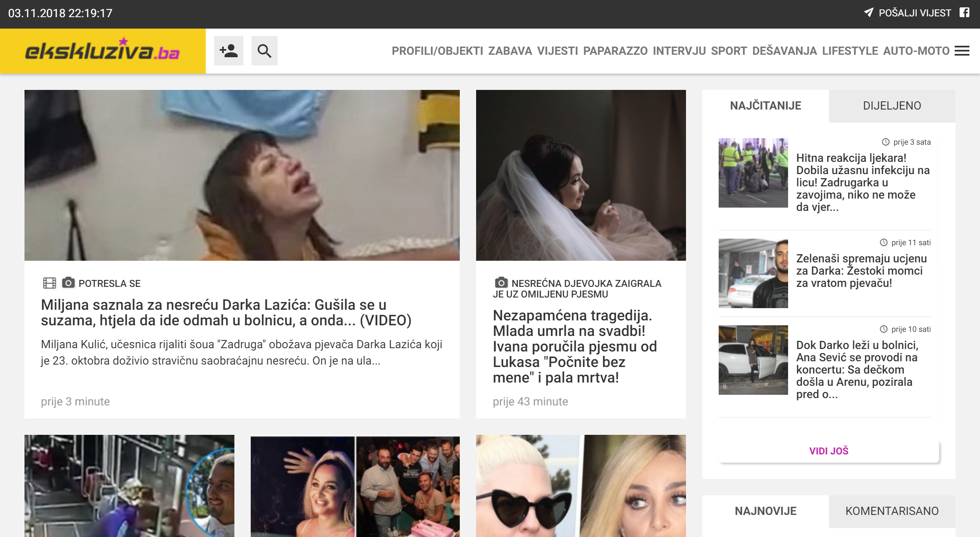Click the white car at night thumbnail
The image size is (980, 537).
[x=753, y=360]
